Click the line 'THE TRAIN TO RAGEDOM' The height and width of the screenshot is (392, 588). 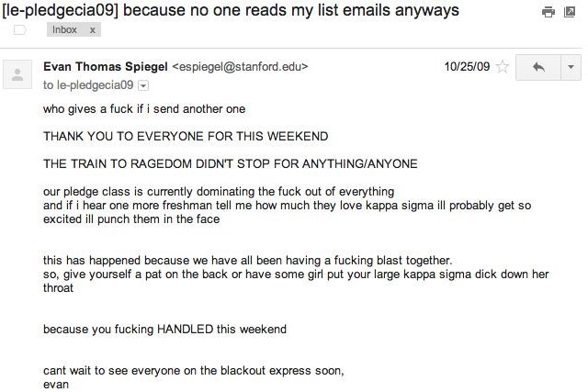point(231,163)
